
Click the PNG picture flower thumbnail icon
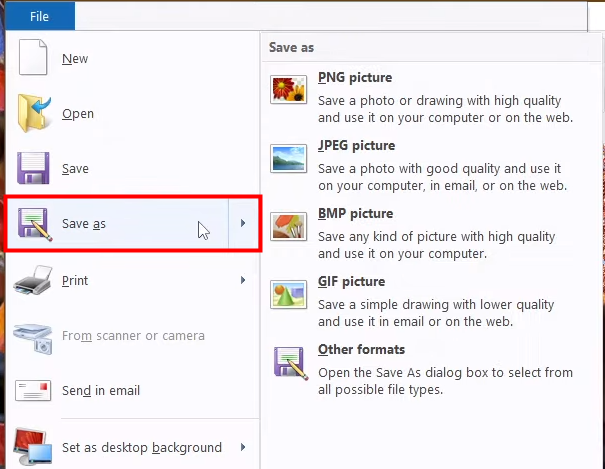(x=289, y=89)
